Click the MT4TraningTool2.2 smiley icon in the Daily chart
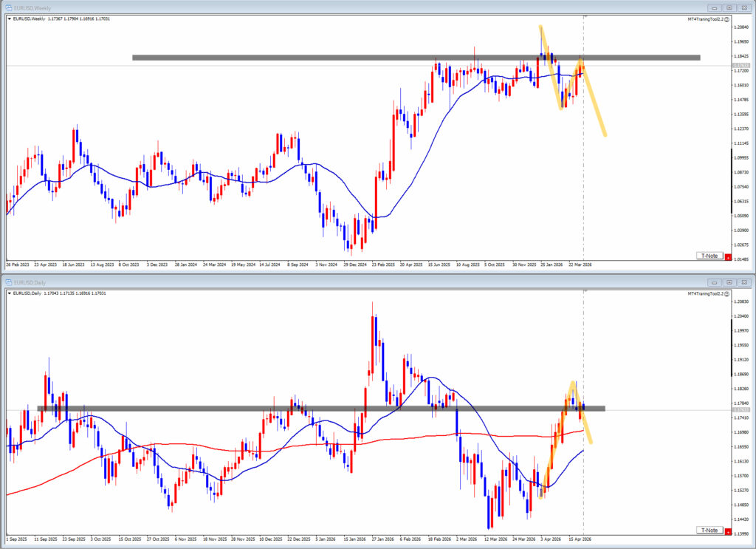 point(727,293)
